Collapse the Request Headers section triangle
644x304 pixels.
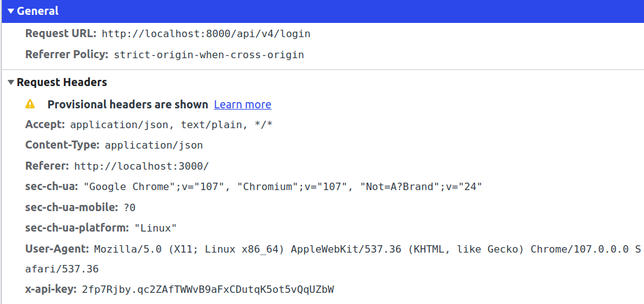(x=11, y=82)
